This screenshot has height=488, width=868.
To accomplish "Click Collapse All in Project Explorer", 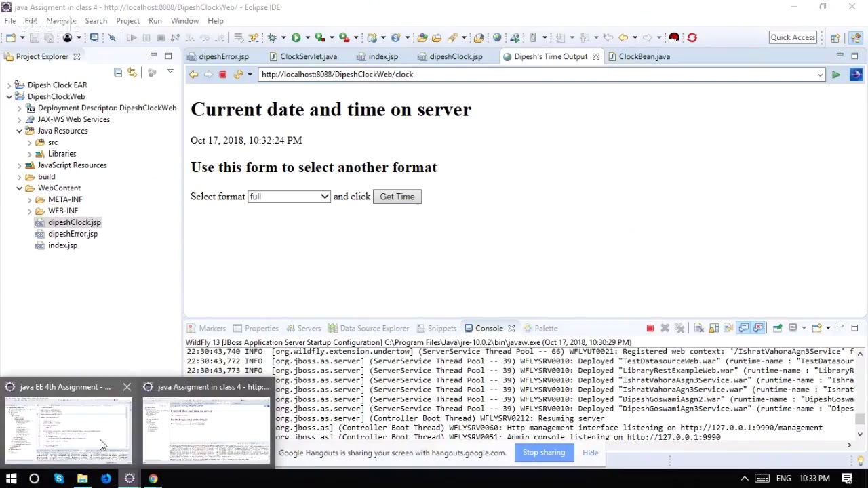I will tap(118, 73).
